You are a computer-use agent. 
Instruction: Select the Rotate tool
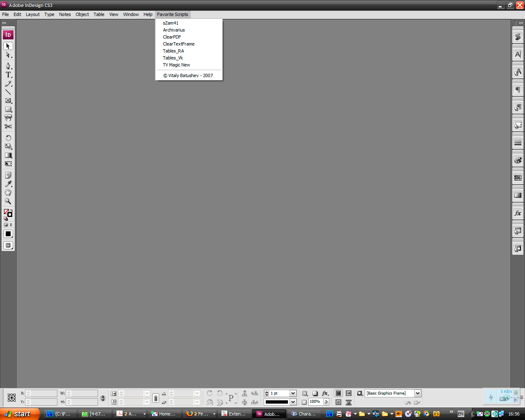pos(8,138)
